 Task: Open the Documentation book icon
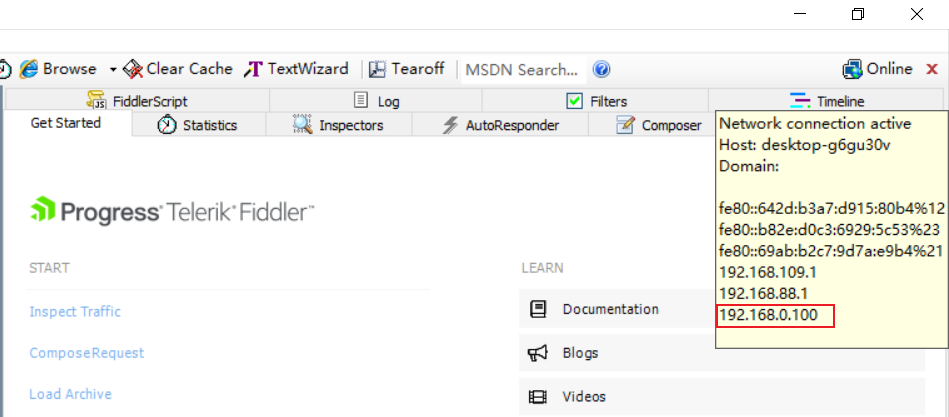click(537, 309)
